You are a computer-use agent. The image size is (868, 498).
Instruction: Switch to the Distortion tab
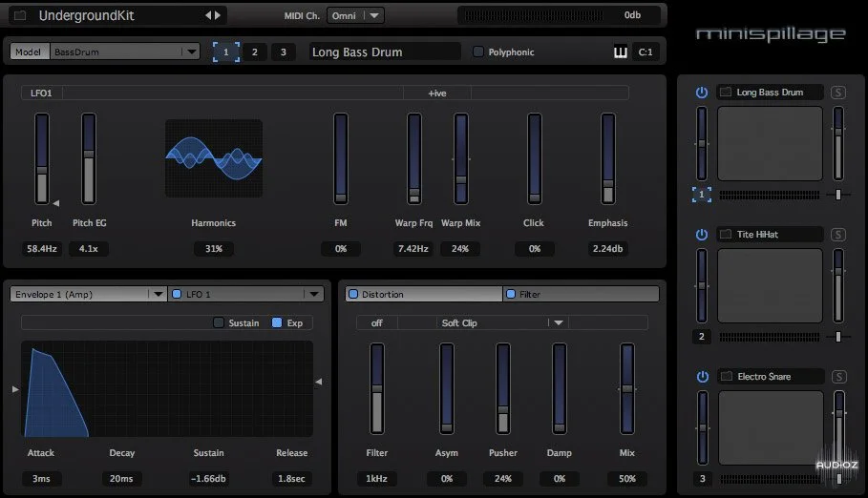tap(424, 295)
